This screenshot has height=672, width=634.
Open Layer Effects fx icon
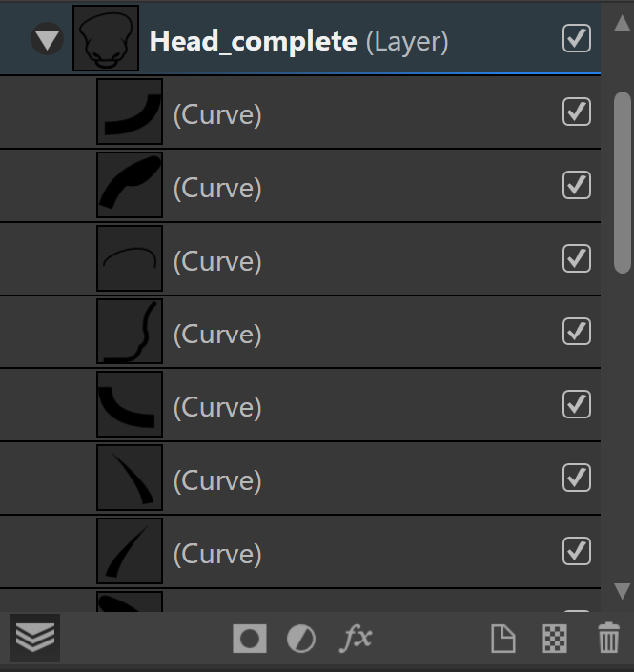[356, 638]
